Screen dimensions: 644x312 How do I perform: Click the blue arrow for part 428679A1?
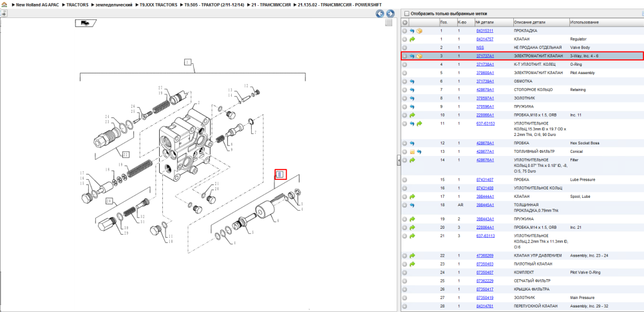click(412, 90)
